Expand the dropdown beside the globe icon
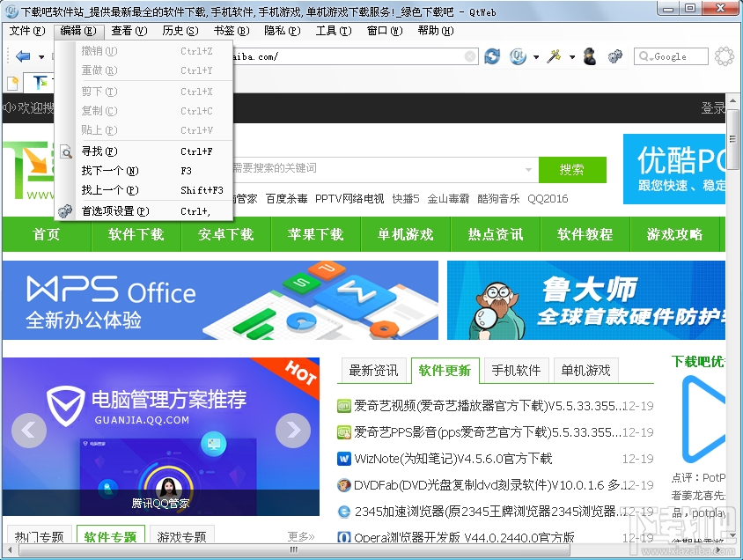The width and height of the screenshot is (743, 560). click(x=534, y=55)
